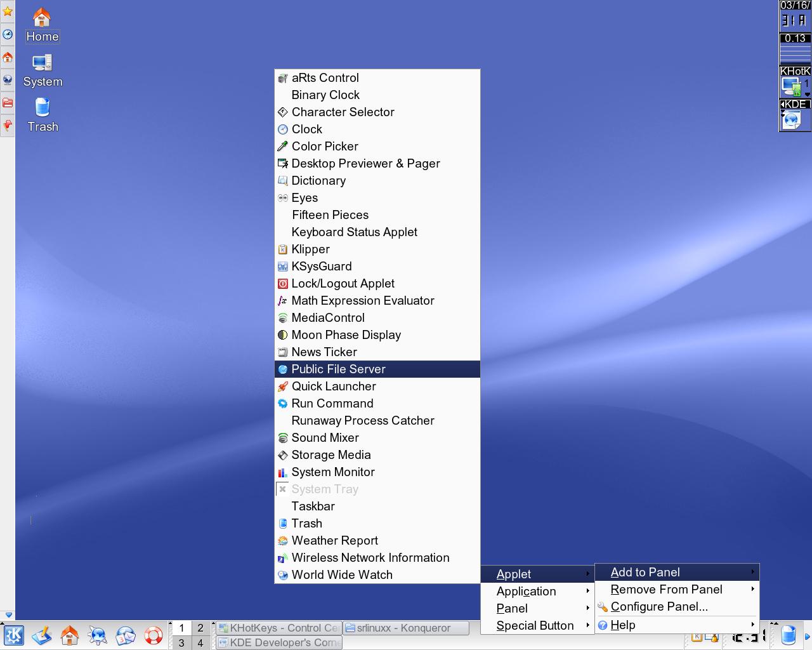
Task: Switch to virtual desktop 1 in pager
Action: 181,628
